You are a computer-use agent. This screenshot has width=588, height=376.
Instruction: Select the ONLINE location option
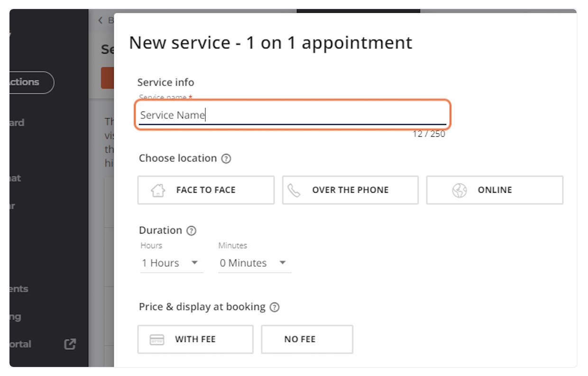coord(495,190)
